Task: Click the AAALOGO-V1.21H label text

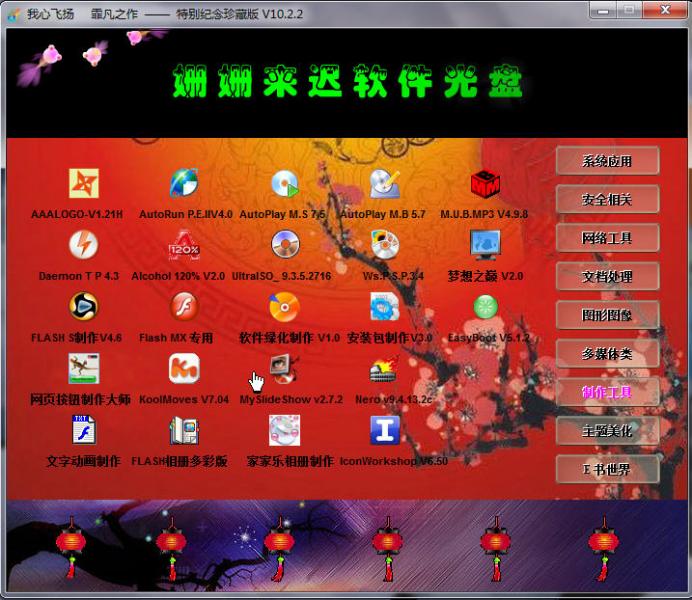Action: click(77, 214)
